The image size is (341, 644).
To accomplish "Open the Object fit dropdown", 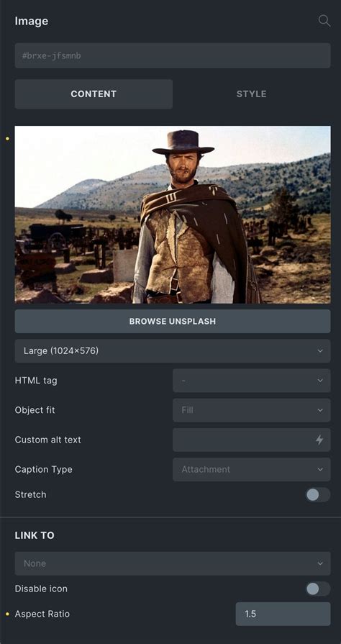I will click(x=252, y=410).
